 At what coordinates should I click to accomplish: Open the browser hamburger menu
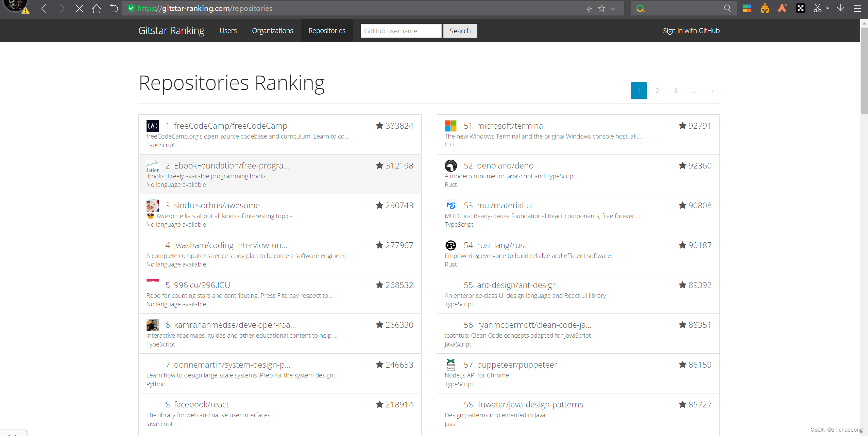pyautogui.click(x=857, y=9)
